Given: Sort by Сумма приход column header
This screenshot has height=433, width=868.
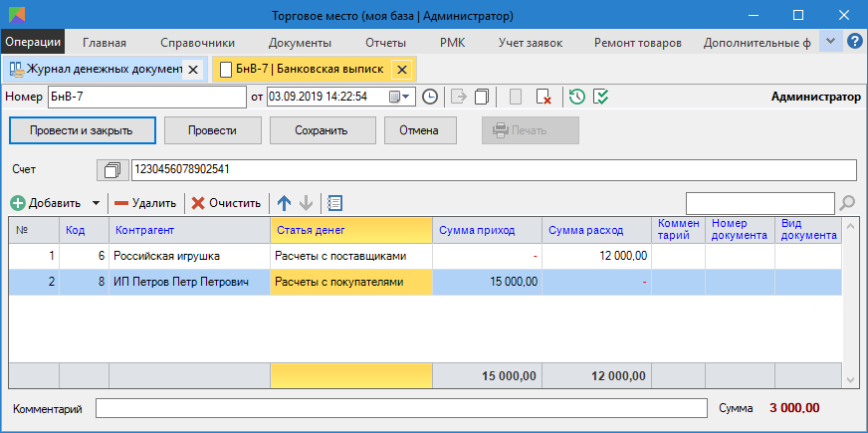Looking at the screenshot, I should click(x=487, y=230).
